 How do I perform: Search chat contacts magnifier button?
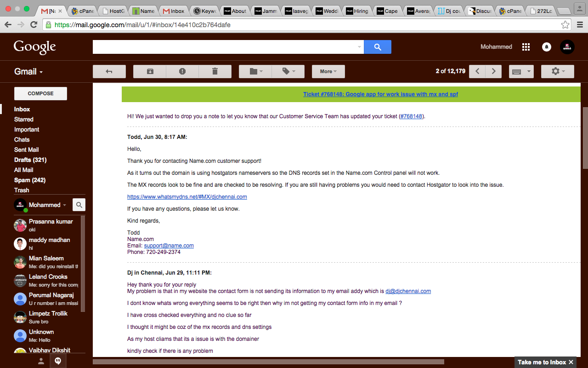(79, 205)
